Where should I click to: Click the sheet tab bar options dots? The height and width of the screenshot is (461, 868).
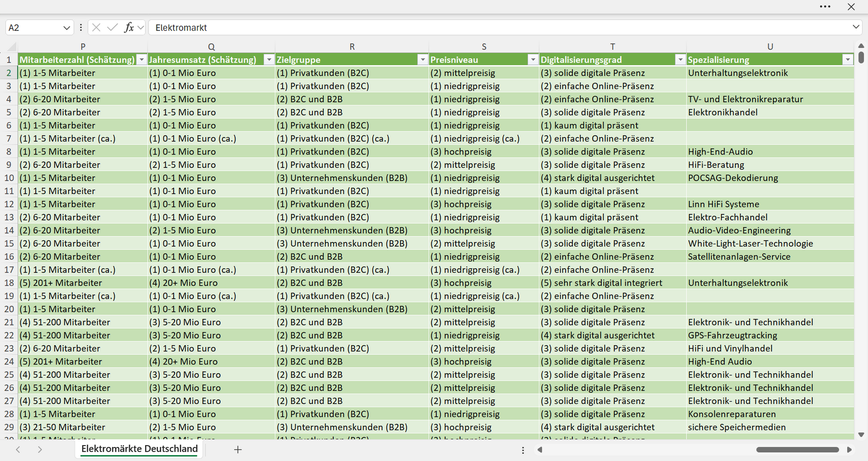pyautogui.click(x=523, y=450)
